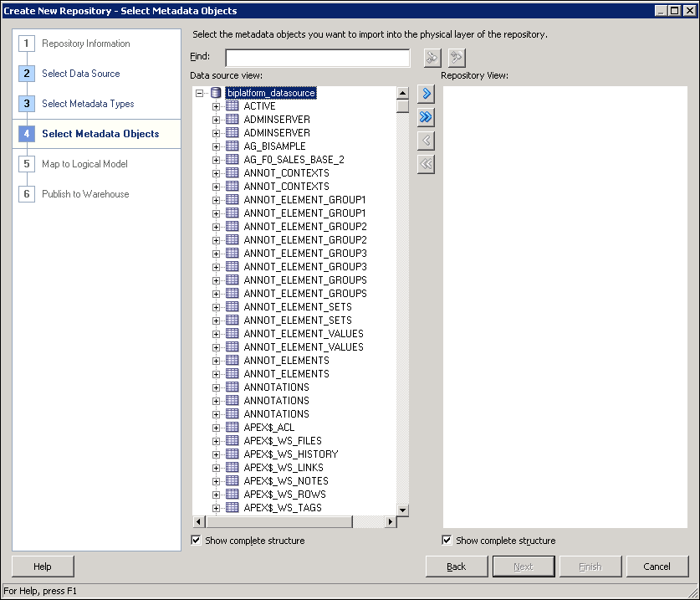Collapse the biplatform_datasource root node
700x600 pixels.
(x=200, y=93)
